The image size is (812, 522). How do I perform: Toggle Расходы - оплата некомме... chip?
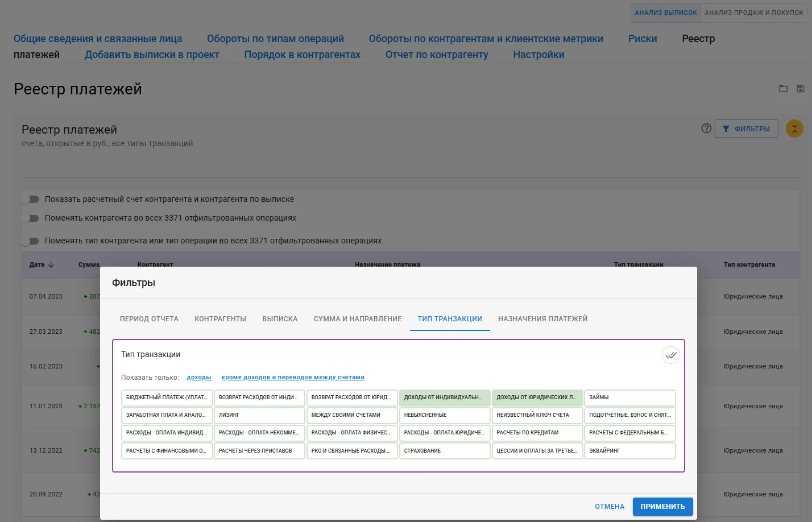pos(259,433)
